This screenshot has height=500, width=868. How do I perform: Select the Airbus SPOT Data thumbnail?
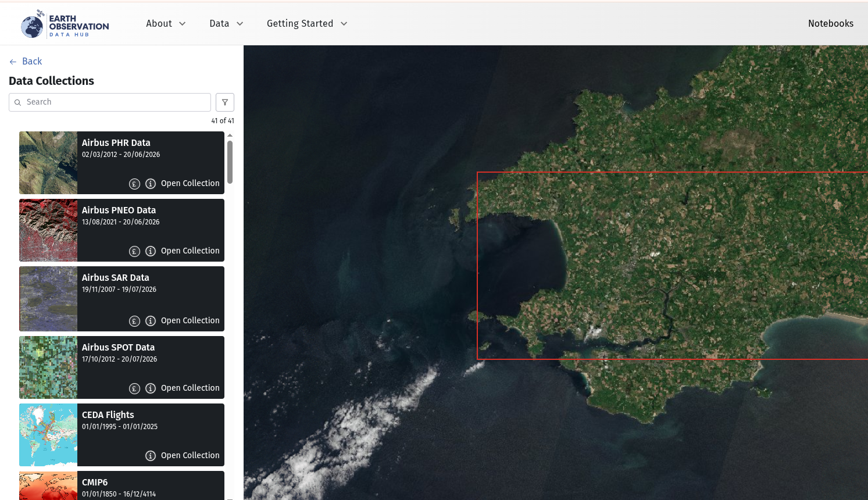pos(48,367)
